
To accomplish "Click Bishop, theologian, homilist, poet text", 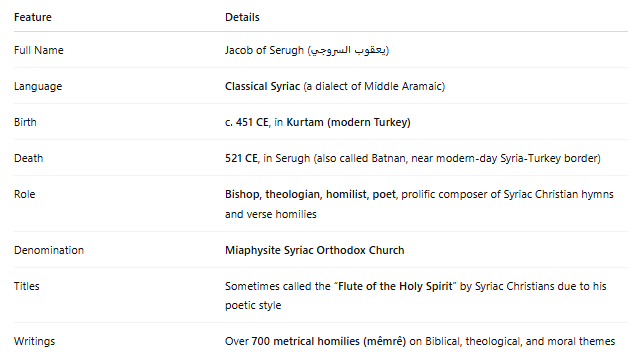I will tap(310, 195).
